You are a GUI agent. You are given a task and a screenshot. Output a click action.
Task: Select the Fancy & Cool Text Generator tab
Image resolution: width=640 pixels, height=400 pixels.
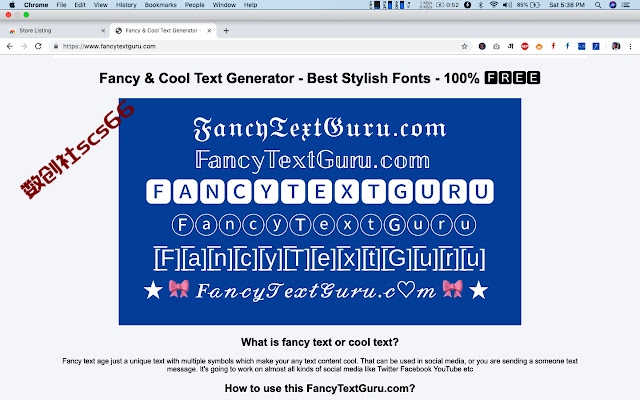pos(163,31)
